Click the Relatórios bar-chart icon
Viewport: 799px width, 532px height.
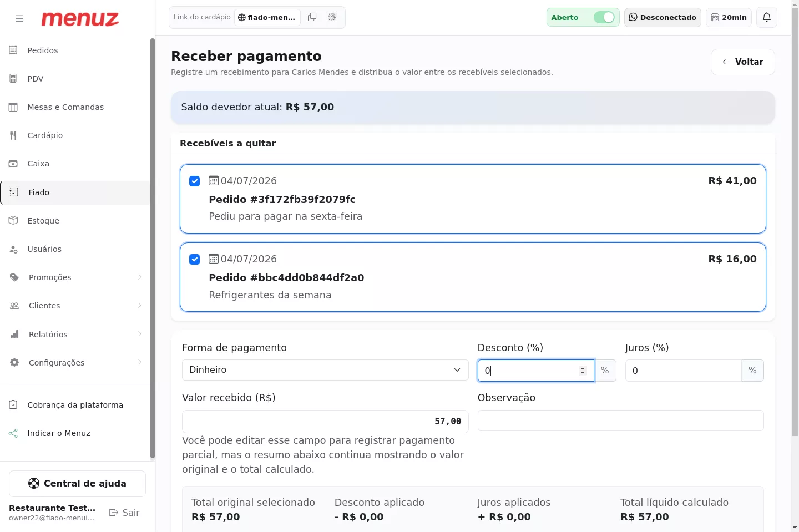[14, 334]
